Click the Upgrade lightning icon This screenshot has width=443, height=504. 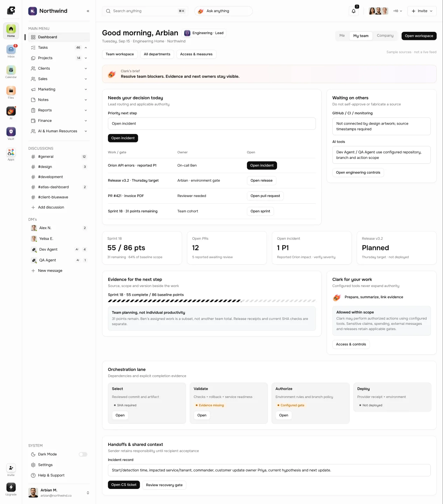click(11, 487)
